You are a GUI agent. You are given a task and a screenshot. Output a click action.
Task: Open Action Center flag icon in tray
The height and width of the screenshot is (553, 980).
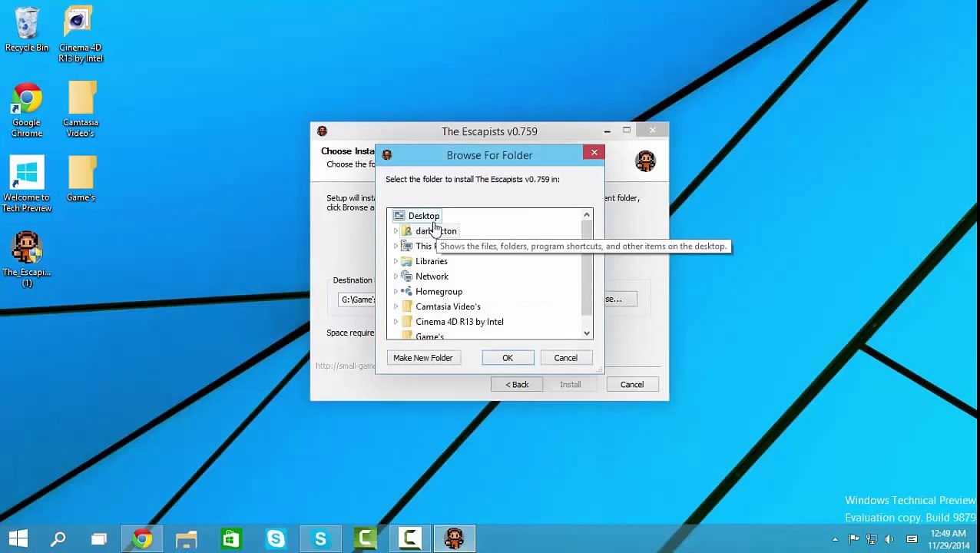[854, 539]
